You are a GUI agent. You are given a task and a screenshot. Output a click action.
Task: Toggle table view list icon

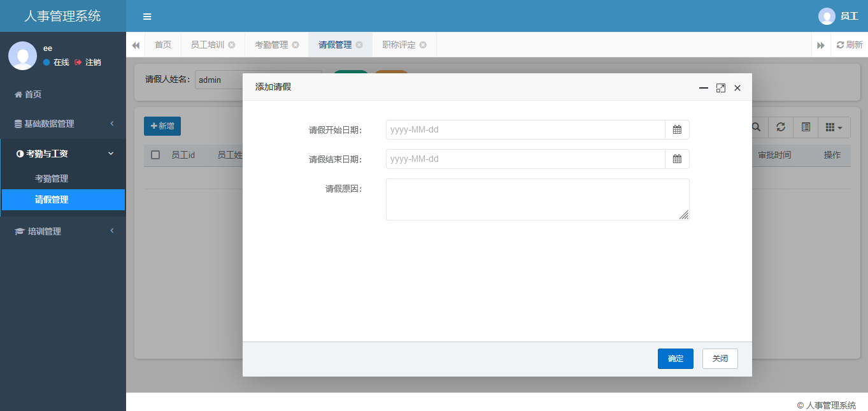click(806, 127)
